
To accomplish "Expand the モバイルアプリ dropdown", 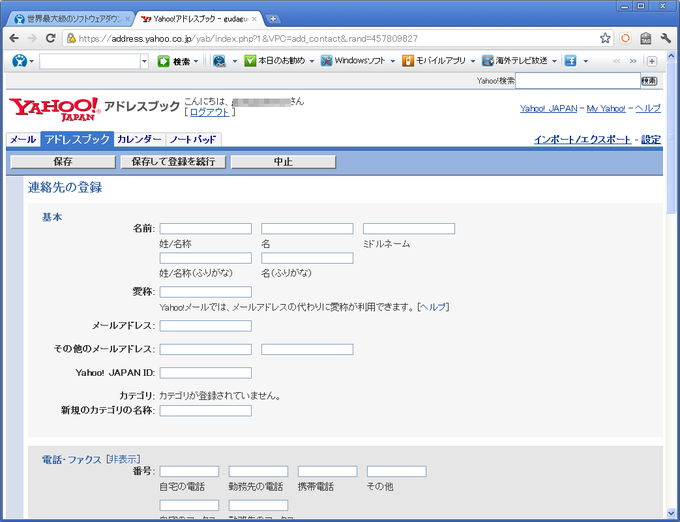I will click(473, 61).
